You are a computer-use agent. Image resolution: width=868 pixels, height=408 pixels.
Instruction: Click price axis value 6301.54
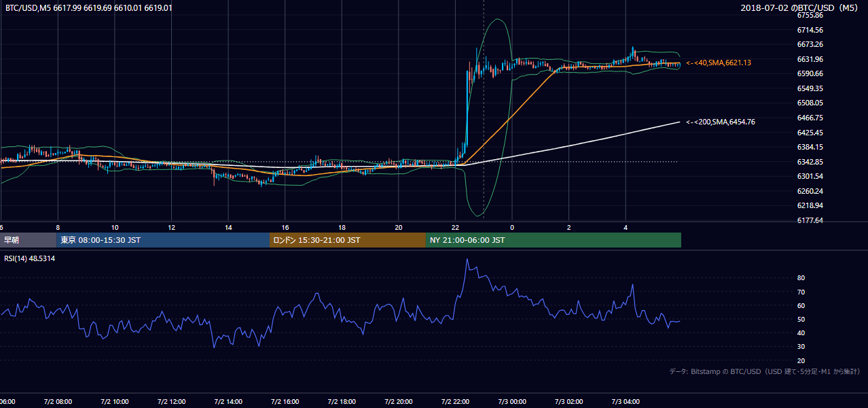click(810, 176)
